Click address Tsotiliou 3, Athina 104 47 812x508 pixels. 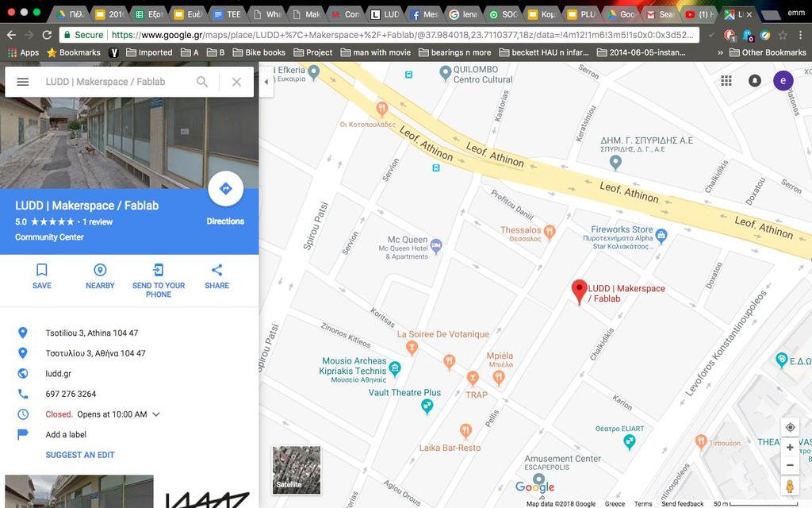click(92, 333)
